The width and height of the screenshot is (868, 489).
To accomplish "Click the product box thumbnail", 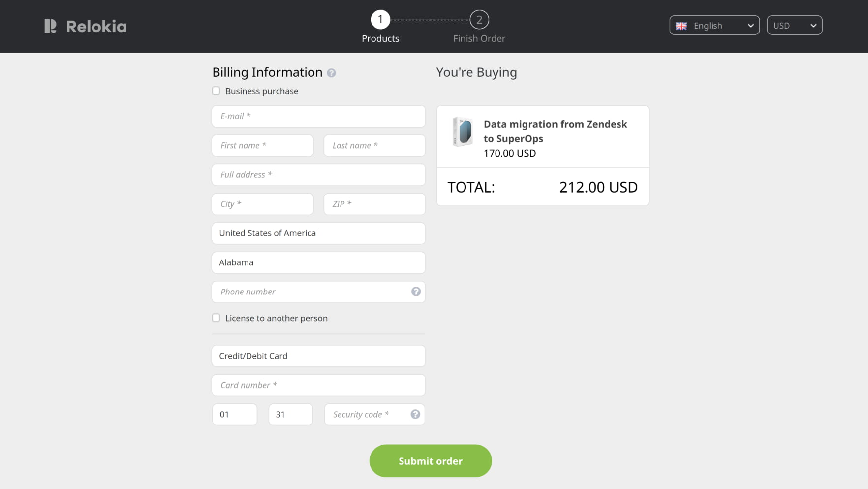I will [x=462, y=131].
